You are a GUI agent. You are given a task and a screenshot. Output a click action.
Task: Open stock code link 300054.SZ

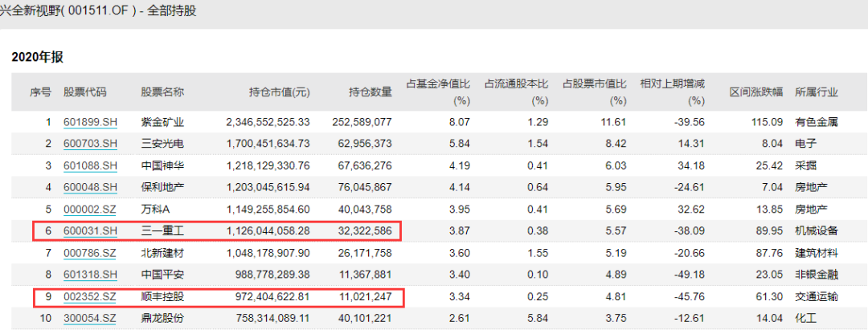[90, 319]
